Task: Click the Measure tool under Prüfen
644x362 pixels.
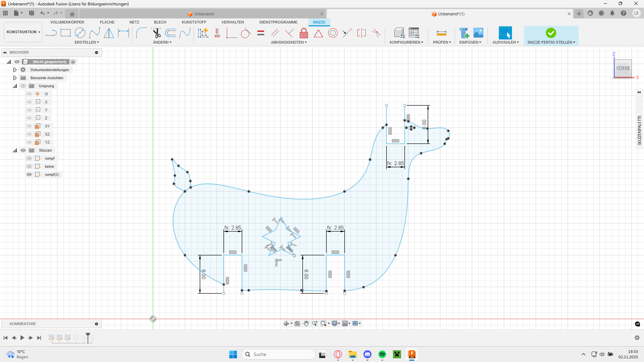Action: (x=441, y=33)
